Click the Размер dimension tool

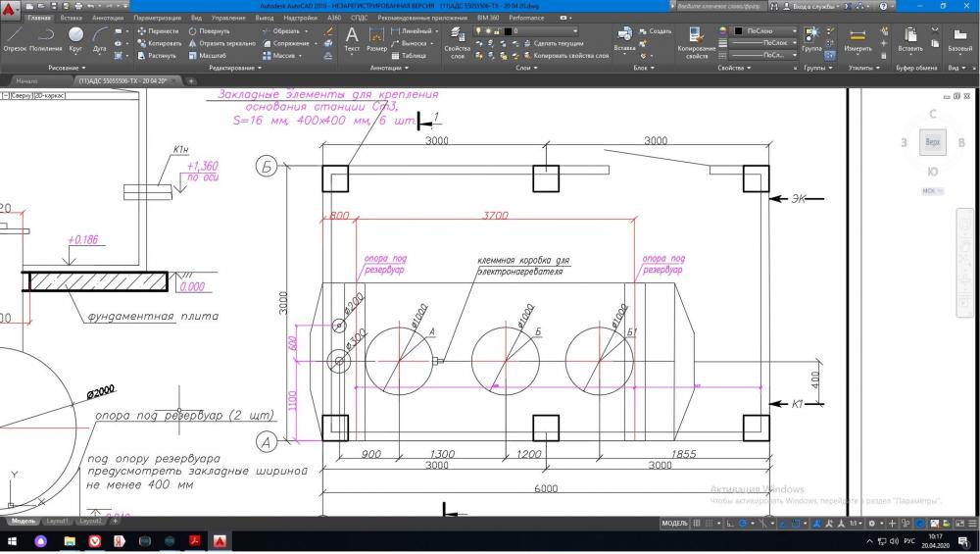coord(376,38)
